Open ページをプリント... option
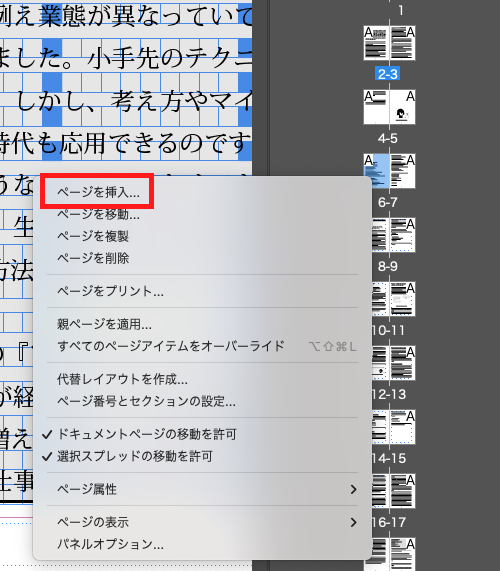500x571 pixels. pos(110,291)
